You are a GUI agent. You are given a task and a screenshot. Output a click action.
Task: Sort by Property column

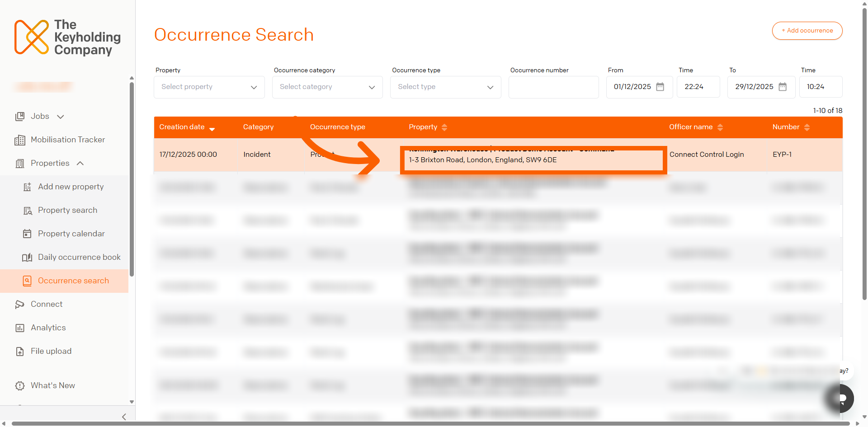click(423, 127)
